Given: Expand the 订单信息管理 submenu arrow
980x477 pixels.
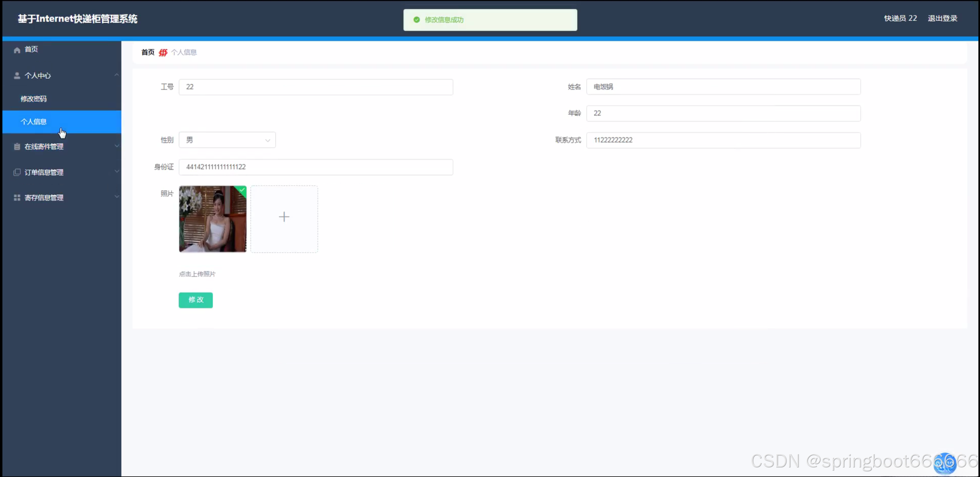Looking at the screenshot, I should pos(116,172).
